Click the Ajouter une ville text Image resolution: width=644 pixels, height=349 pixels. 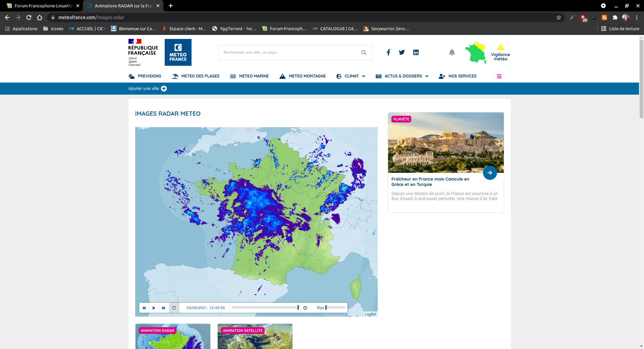coord(144,89)
